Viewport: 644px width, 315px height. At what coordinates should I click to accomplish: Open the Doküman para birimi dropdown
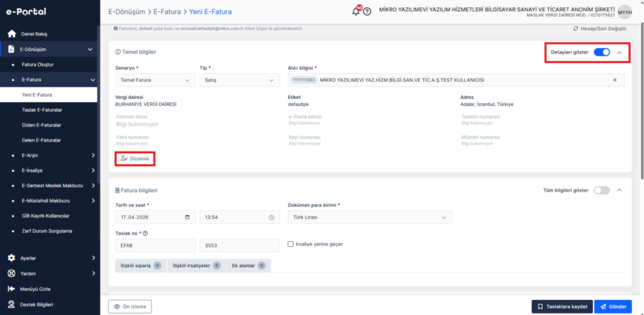370,218
